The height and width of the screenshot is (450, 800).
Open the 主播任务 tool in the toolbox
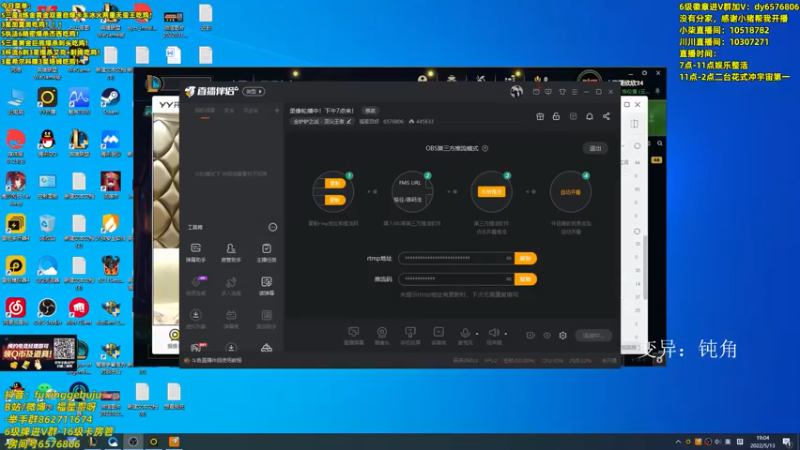pos(266,253)
